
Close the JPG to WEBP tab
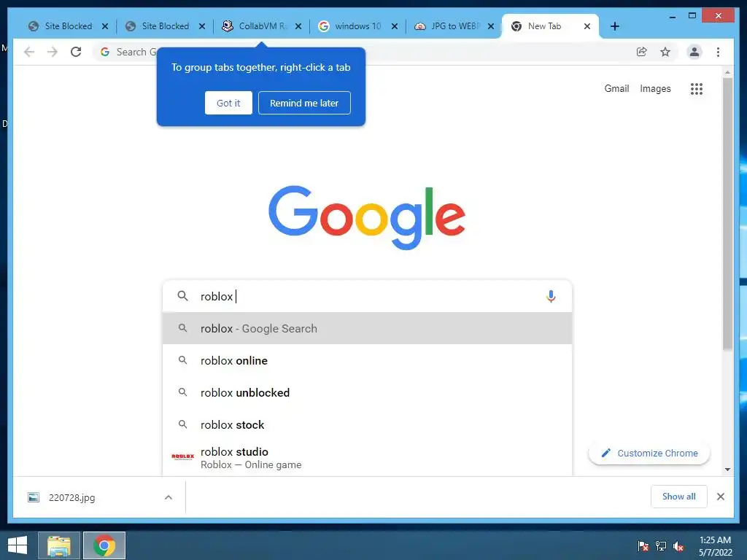tap(491, 26)
